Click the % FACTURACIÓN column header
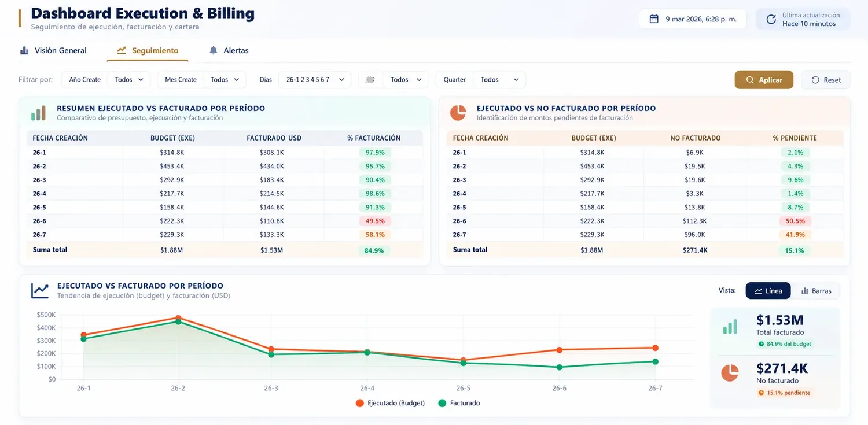 374,138
